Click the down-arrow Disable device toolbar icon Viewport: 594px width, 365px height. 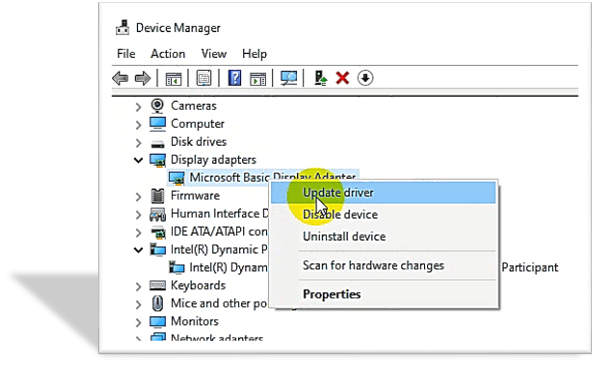point(365,78)
